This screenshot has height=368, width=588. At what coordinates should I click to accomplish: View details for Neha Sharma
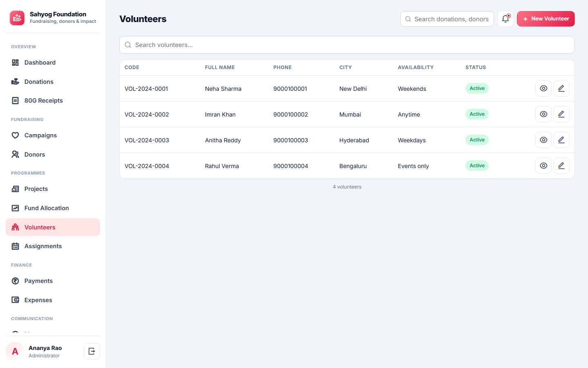point(543,88)
